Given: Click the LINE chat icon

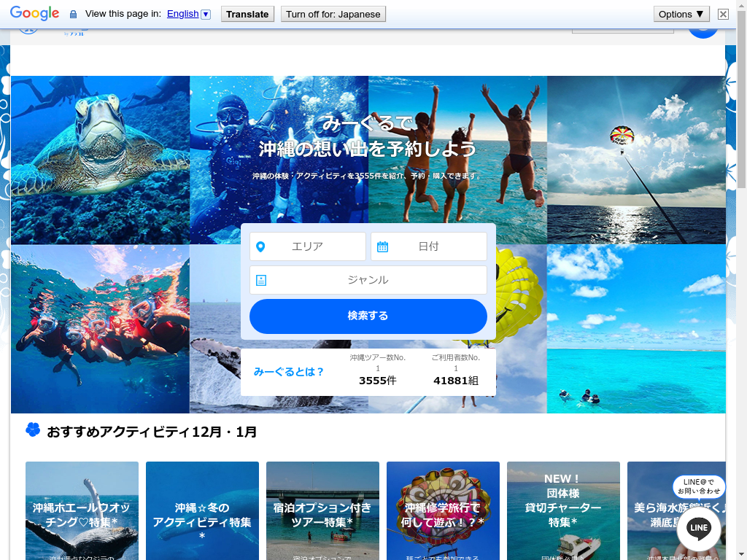Looking at the screenshot, I should [699, 529].
